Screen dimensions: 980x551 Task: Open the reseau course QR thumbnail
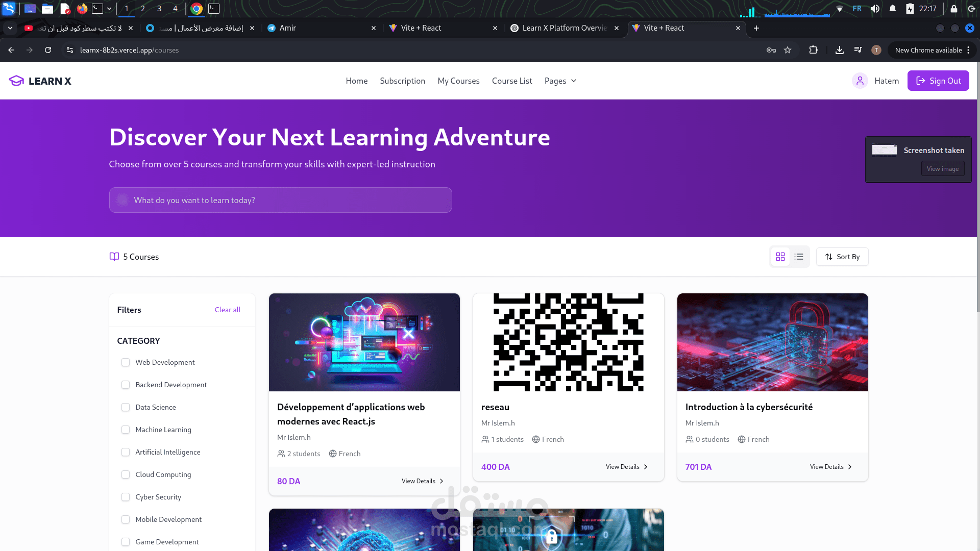coord(568,342)
